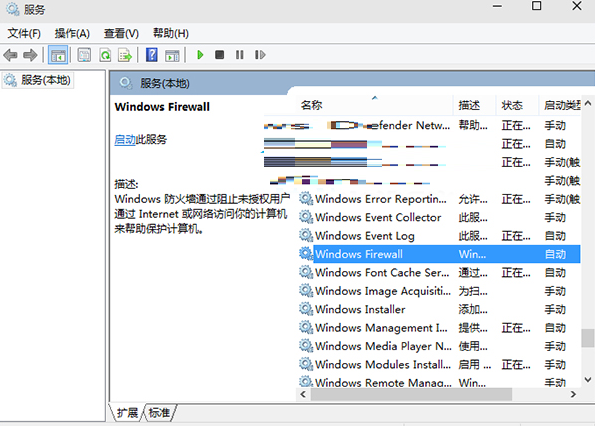
Task: Click the 添加... description of Windows Installer
Action: 473,310
